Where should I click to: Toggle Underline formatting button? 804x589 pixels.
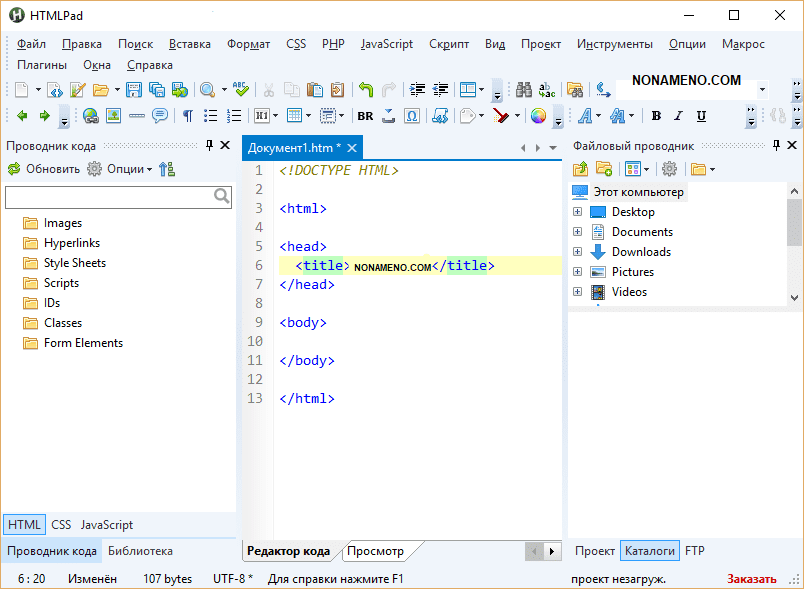point(701,116)
